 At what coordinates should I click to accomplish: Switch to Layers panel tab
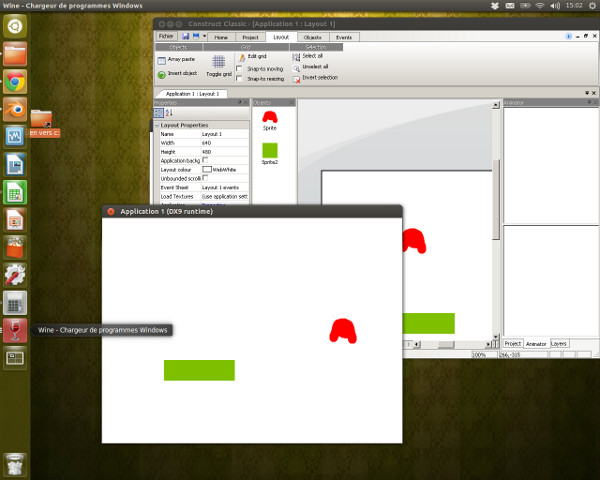(559, 343)
